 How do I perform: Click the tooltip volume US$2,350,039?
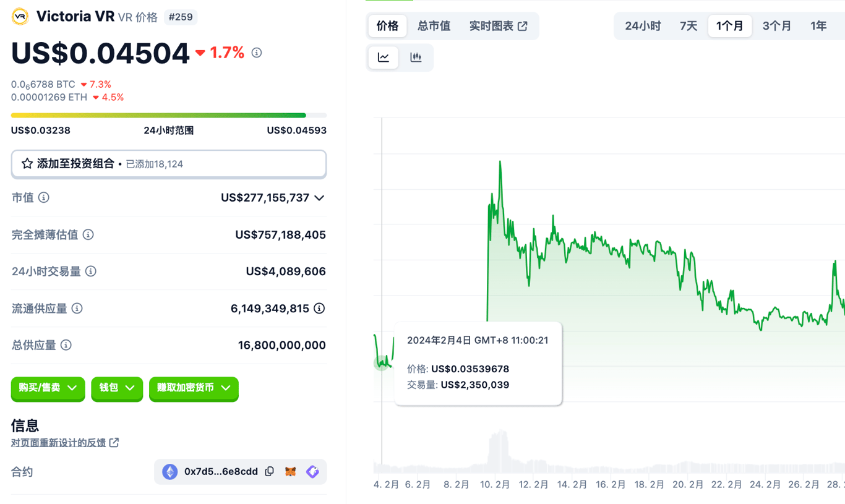(475, 385)
